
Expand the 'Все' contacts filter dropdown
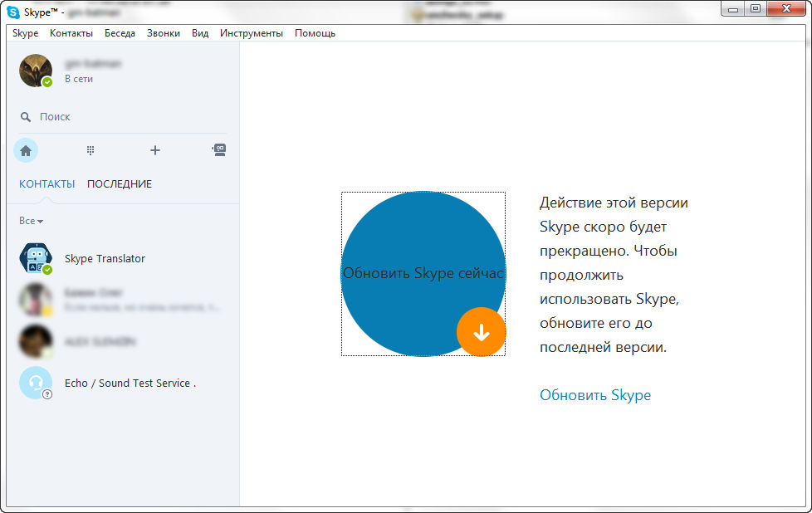pyautogui.click(x=31, y=221)
